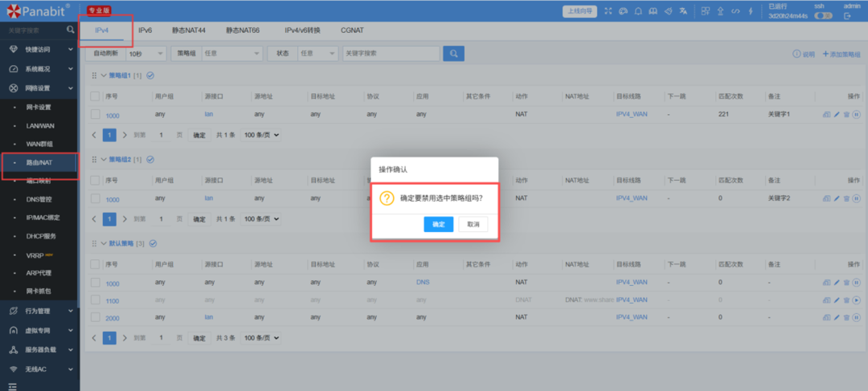Screen dimensions: 868x391
Task: Toggle the ssh switch
Action: (823, 16)
